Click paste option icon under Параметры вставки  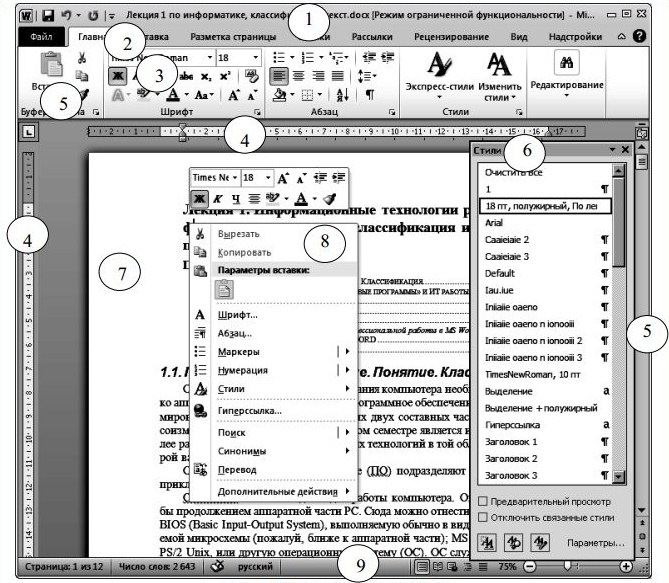point(224,290)
